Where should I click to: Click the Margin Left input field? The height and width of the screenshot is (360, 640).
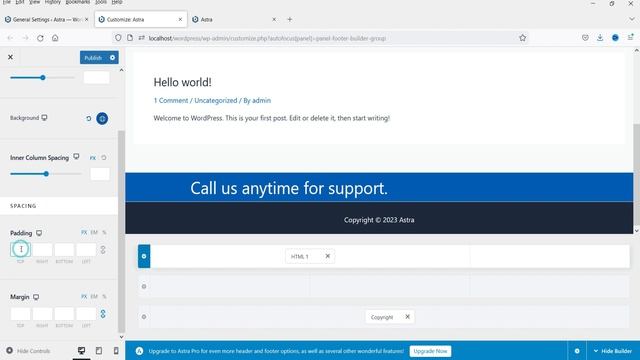(x=87, y=314)
